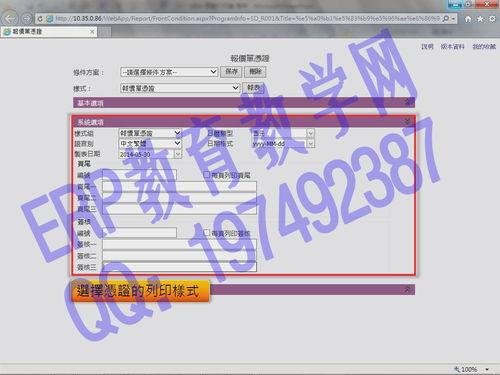This screenshot has height=375, width=500.
Task: Close the 報價單憑證 browser tab
Action: click(92, 32)
